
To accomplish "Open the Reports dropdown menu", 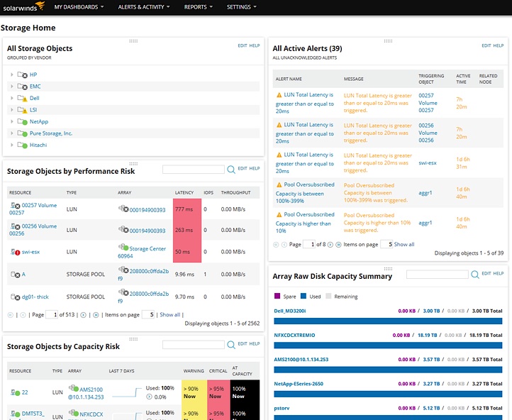I will 199,7.
